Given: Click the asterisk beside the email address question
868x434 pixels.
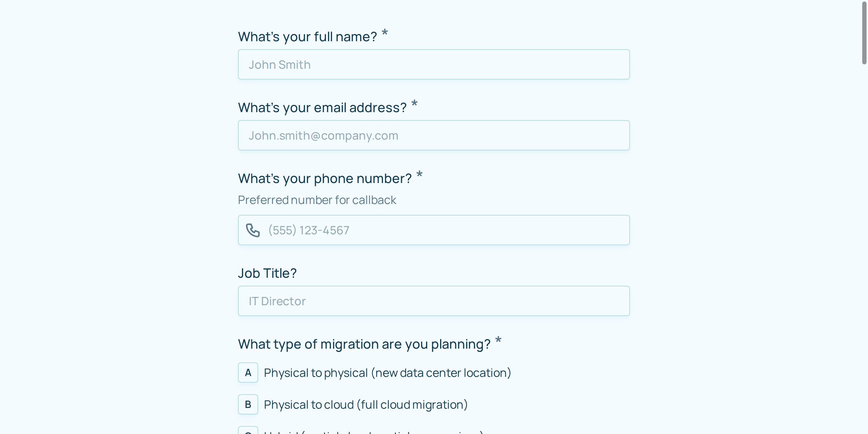Looking at the screenshot, I should [414, 105].
